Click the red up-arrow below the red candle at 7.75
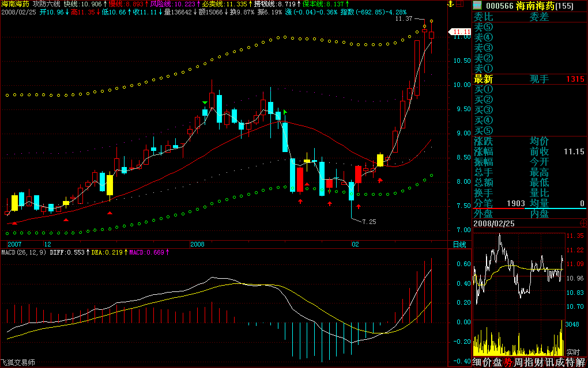The image size is (588, 368). click(x=300, y=201)
